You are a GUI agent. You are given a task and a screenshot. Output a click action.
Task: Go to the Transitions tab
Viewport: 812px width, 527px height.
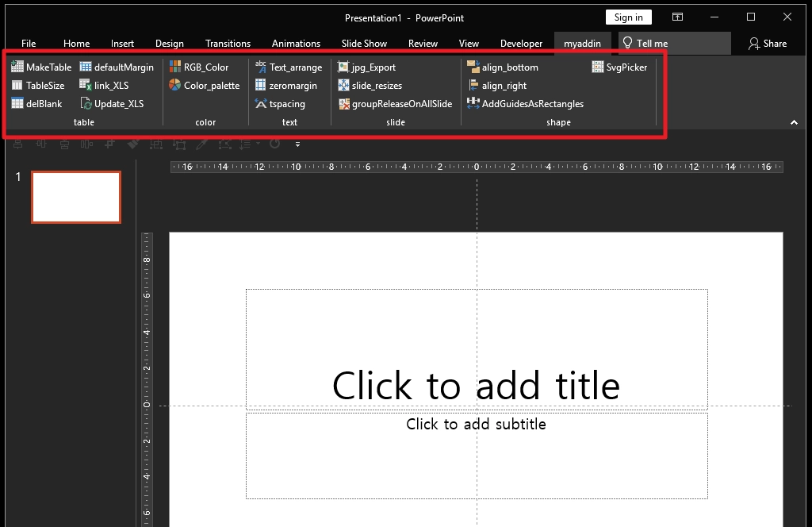click(228, 44)
